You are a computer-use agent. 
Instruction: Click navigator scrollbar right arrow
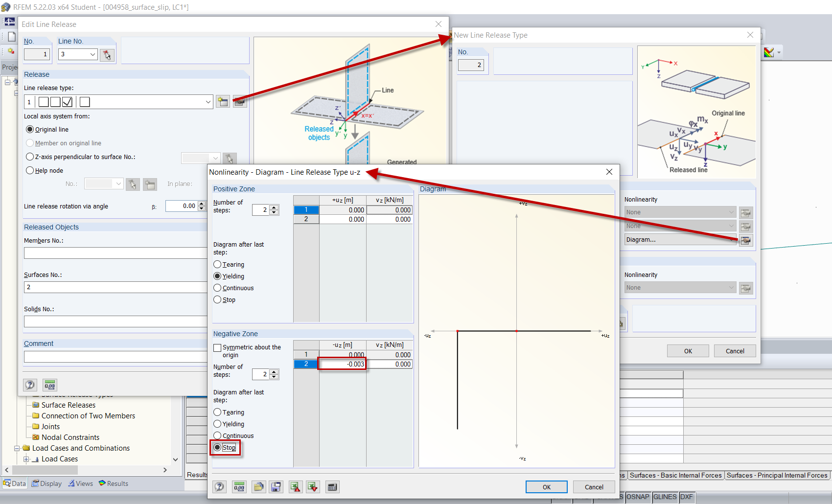click(165, 470)
